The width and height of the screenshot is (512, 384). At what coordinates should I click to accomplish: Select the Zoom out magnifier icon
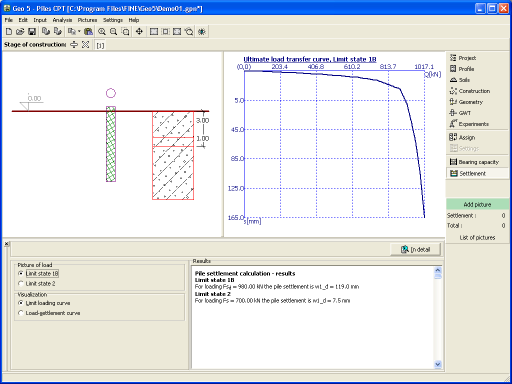tap(113, 32)
